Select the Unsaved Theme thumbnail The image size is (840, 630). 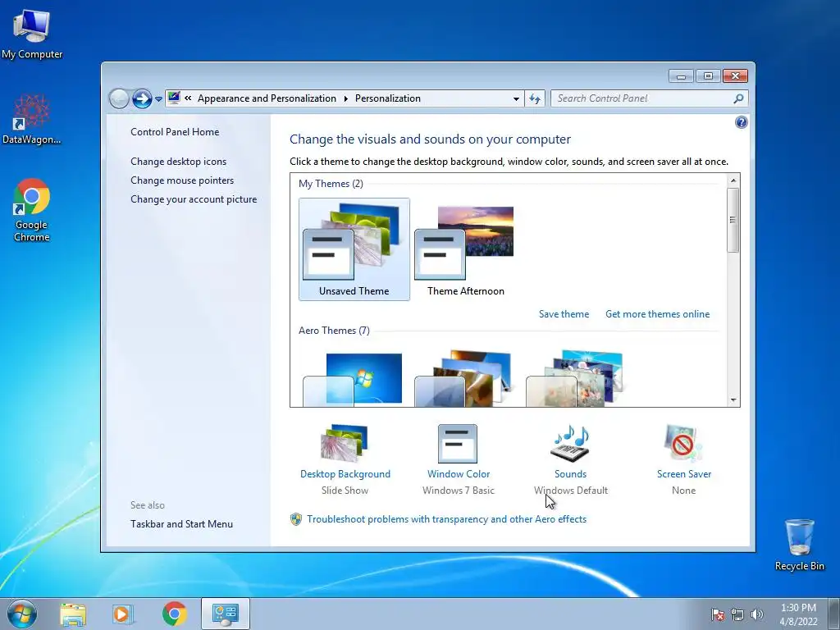[x=354, y=249]
